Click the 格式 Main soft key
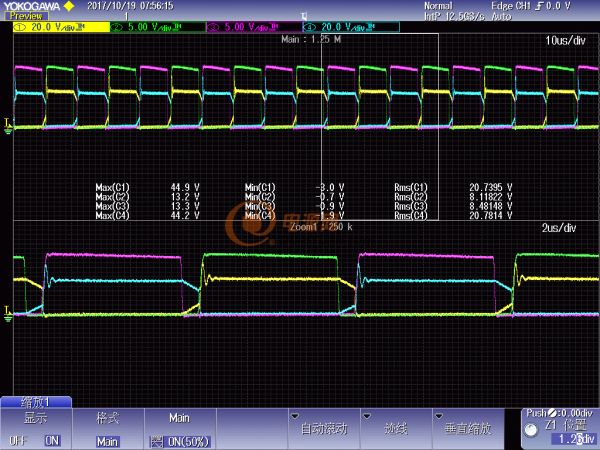 click(x=108, y=428)
